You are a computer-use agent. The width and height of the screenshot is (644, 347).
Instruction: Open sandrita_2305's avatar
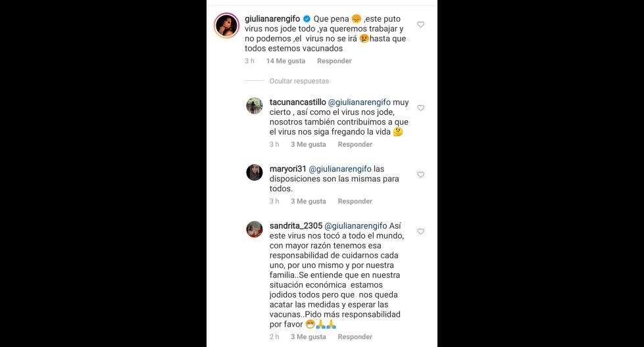tap(254, 229)
